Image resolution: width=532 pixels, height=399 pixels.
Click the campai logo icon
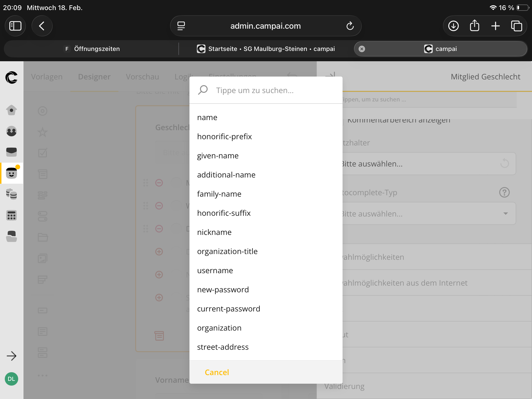(x=11, y=78)
